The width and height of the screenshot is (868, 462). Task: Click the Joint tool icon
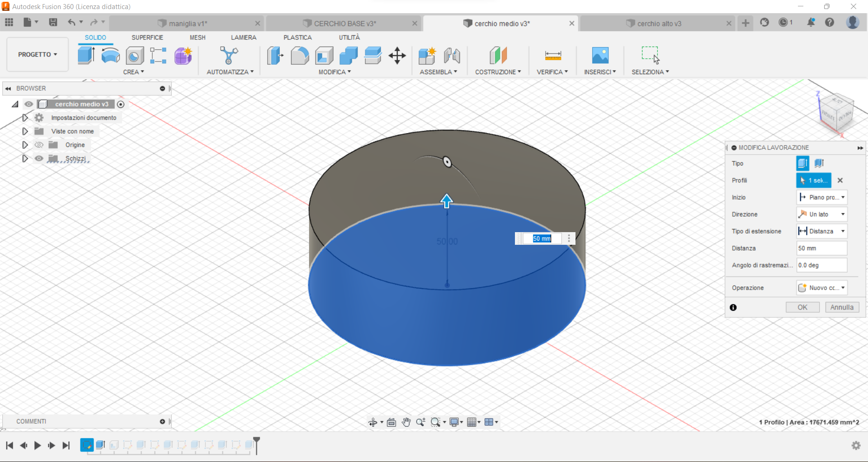tap(452, 55)
